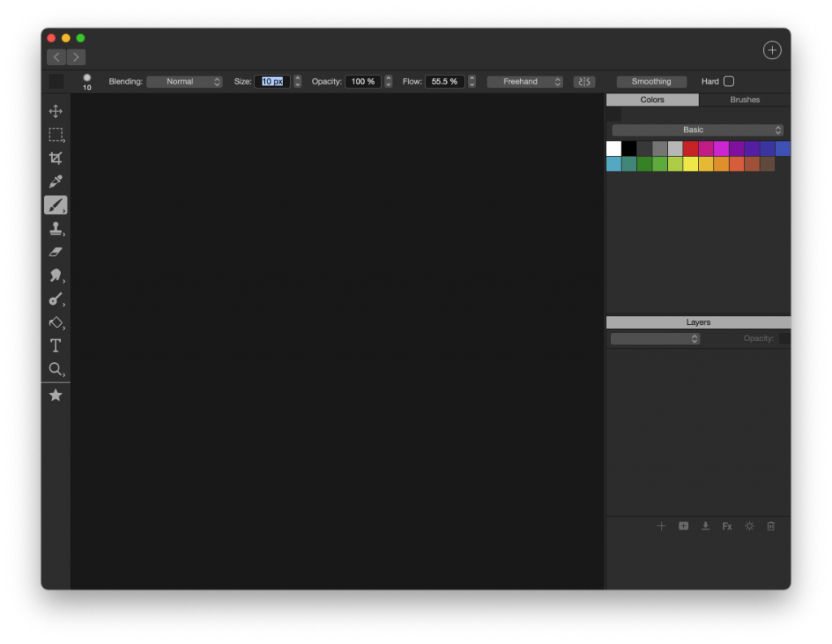Add a new layer with plus icon

pyautogui.click(x=661, y=526)
